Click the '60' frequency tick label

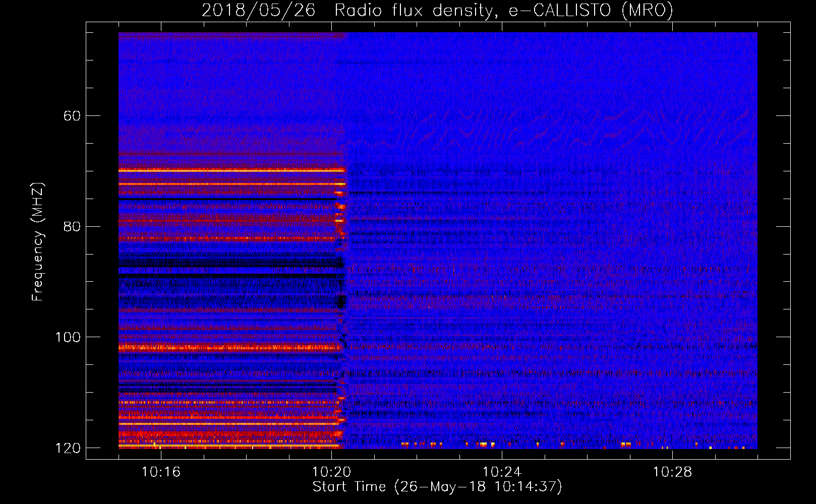tap(72, 116)
